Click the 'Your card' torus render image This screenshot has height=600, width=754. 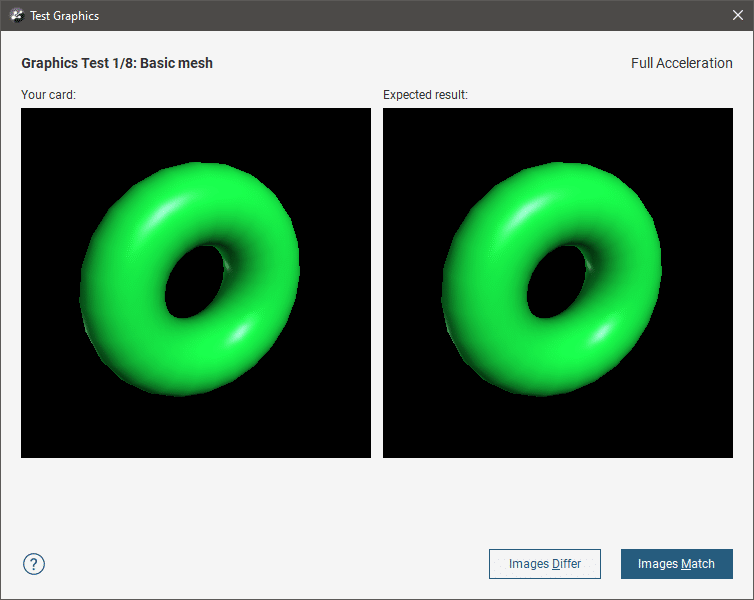point(196,283)
